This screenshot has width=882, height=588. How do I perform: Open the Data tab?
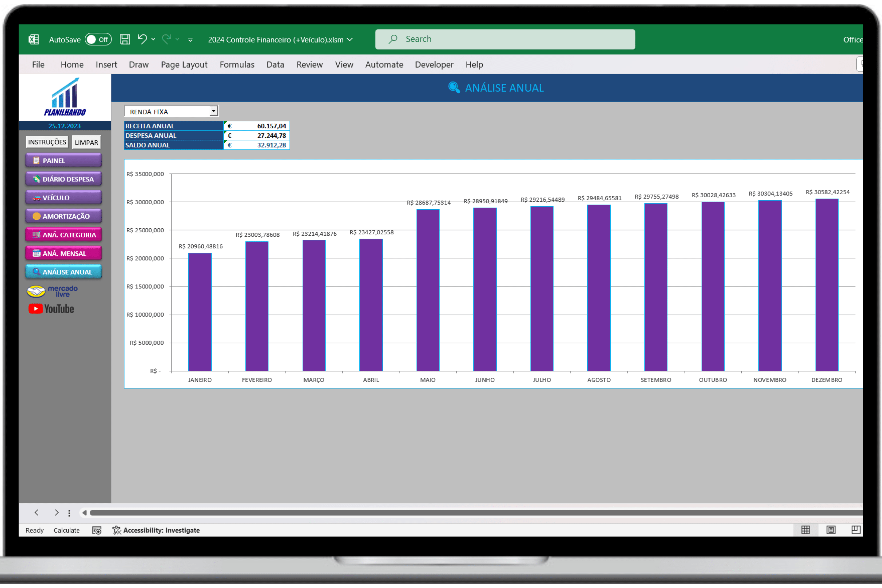[275, 64]
